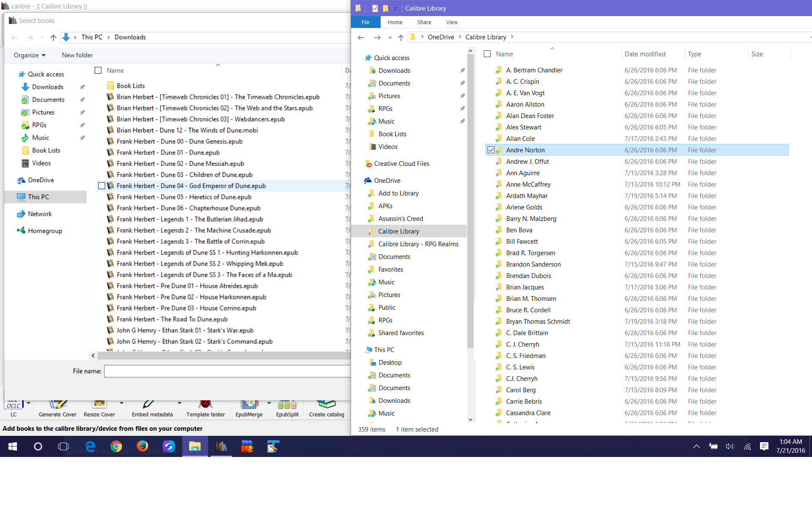Click the Create catalog icon
This screenshot has height=512, width=812.
326,405
